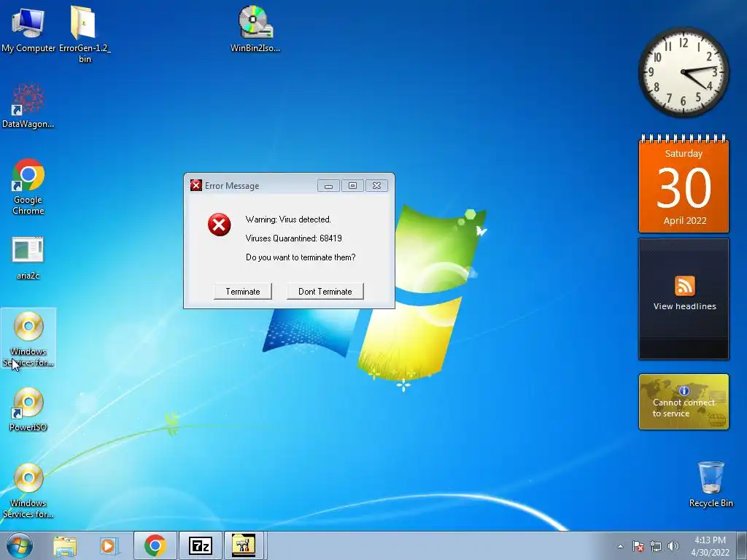The height and width of the screenshot is (560, 747).
Task: Select the ErrorGen-1.2_bin folder icon
Action: click(x=85, y=34)
